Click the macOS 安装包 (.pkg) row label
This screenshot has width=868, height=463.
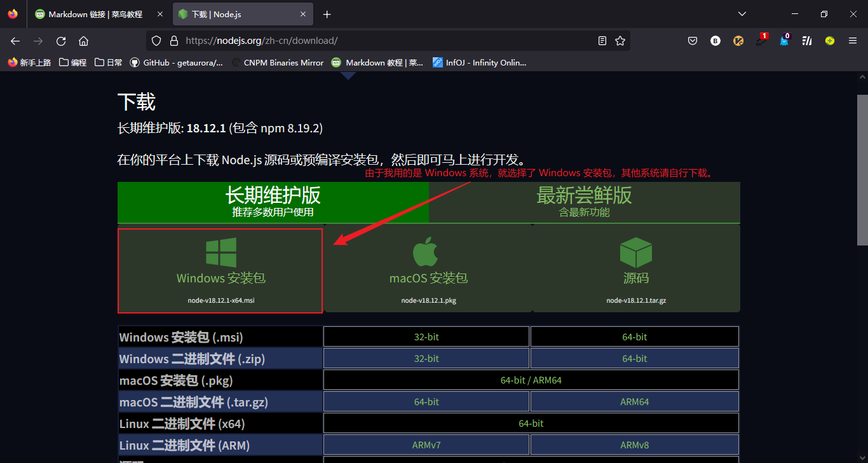176,380
